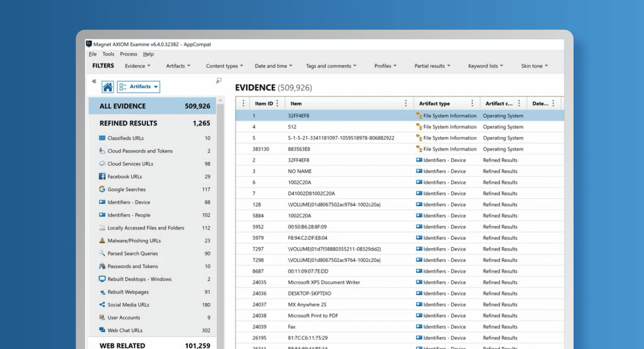This screenshot has height=349, width=644.
Task: Expand the Evidence filter dropdown
Action: 137,66
